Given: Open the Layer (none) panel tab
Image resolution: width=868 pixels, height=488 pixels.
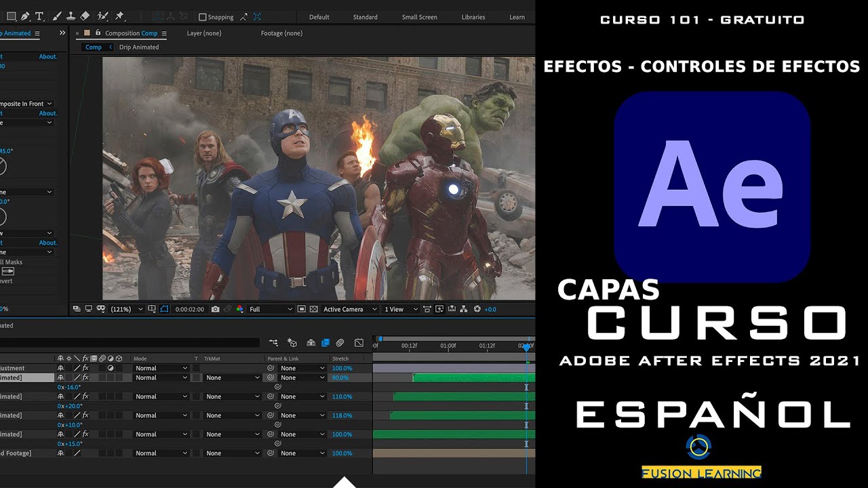Looking at the screenshot, I should [203, 33].
